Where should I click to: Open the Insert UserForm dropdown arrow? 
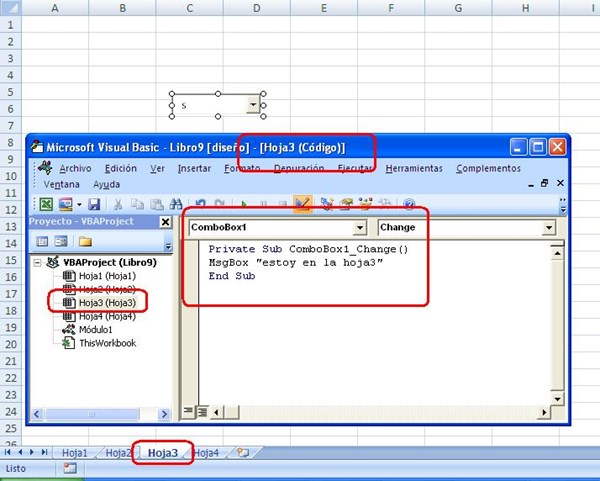pos(79,204)
